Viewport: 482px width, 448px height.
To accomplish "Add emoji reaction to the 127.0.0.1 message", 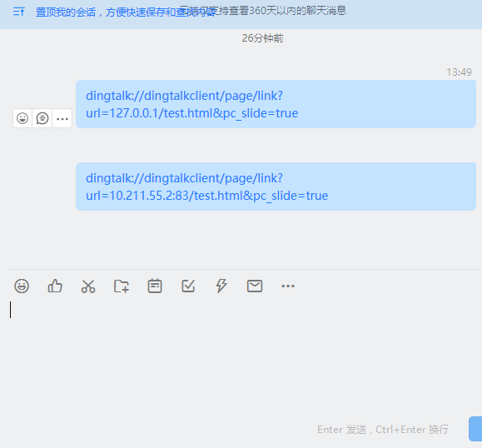I will click(22, 118).
